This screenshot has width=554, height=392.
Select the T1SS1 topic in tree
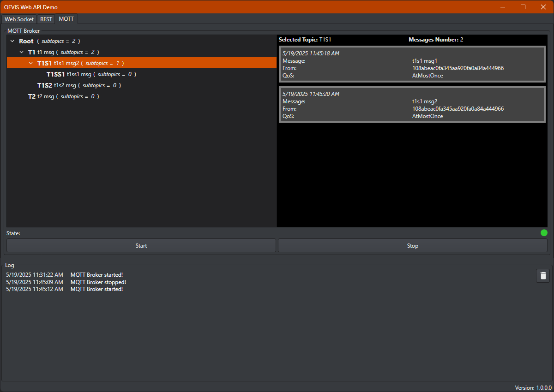(55, 74)
